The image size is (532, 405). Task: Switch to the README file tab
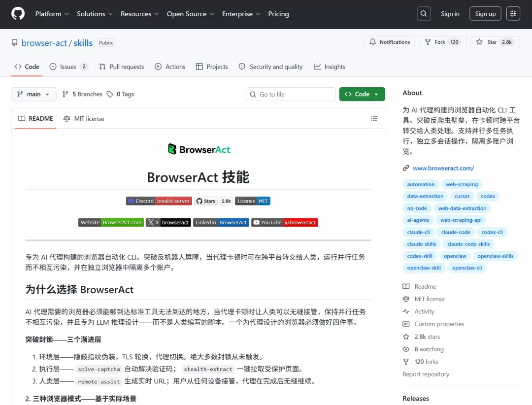click(x=35, y=118)
